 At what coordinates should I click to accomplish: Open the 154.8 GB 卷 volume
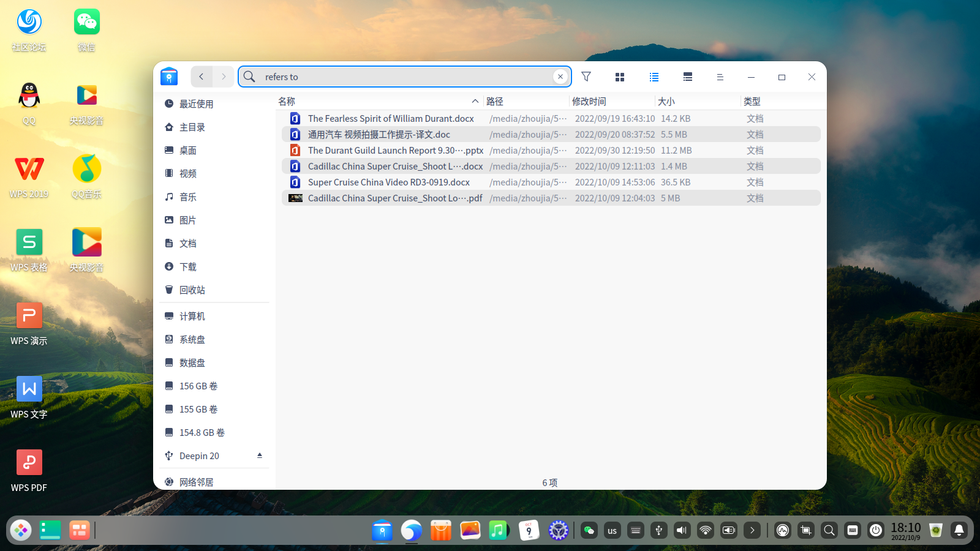(214, 433)
